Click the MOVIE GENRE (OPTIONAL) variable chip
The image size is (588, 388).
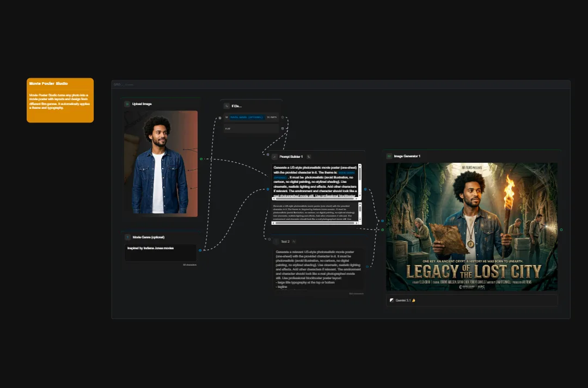coord(247,118)
